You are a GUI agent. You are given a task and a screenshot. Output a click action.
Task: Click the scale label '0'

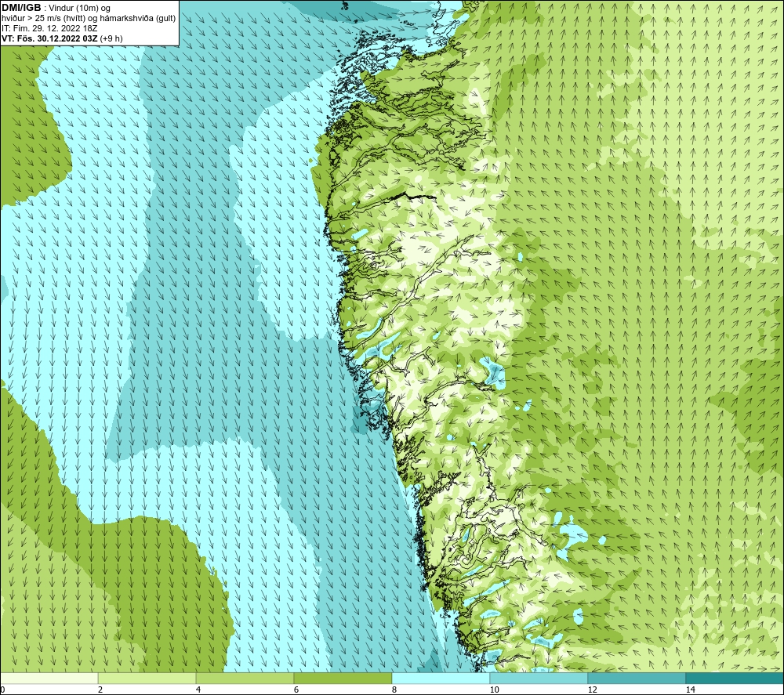pos(2,690)
